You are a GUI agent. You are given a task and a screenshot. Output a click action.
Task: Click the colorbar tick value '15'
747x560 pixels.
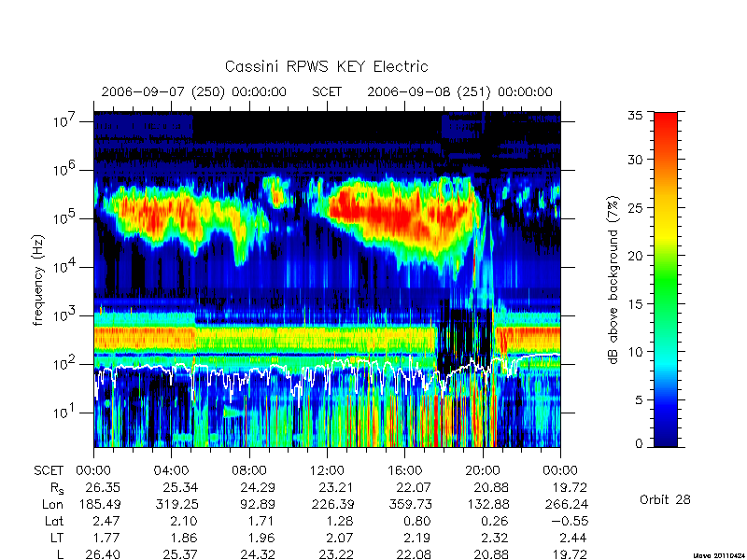click(x=635, y=303)
